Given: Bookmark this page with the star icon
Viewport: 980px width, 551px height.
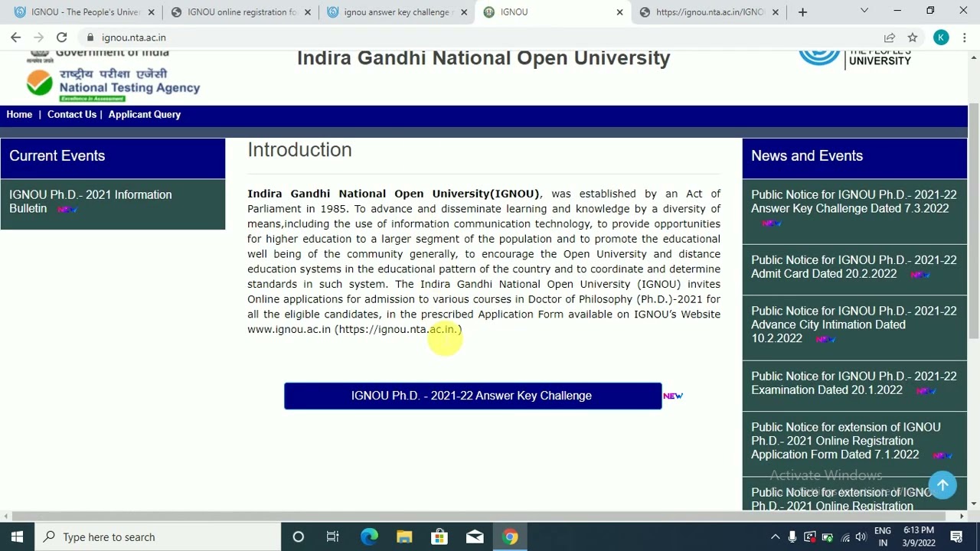Looking at the screenshot, I should coord(912,37).
